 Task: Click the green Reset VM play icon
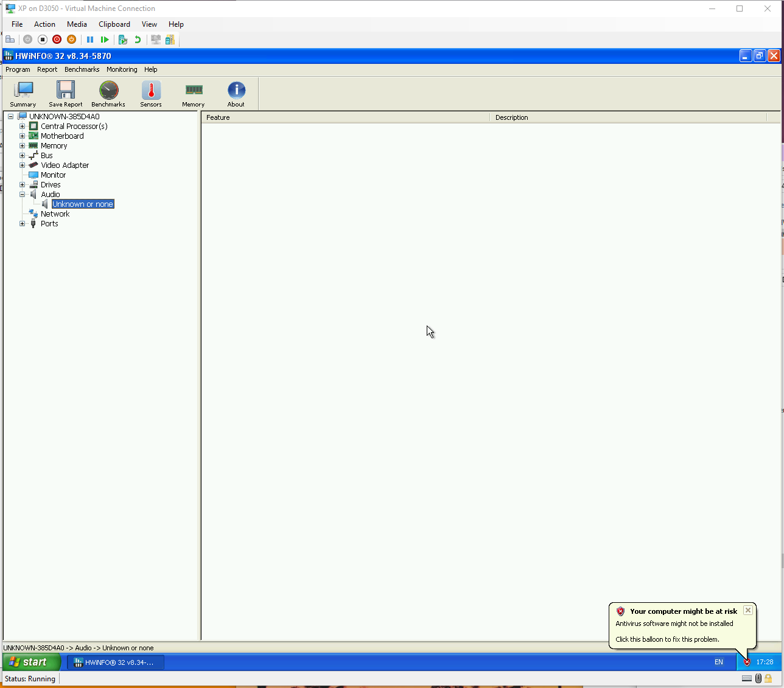click(105, 40)
